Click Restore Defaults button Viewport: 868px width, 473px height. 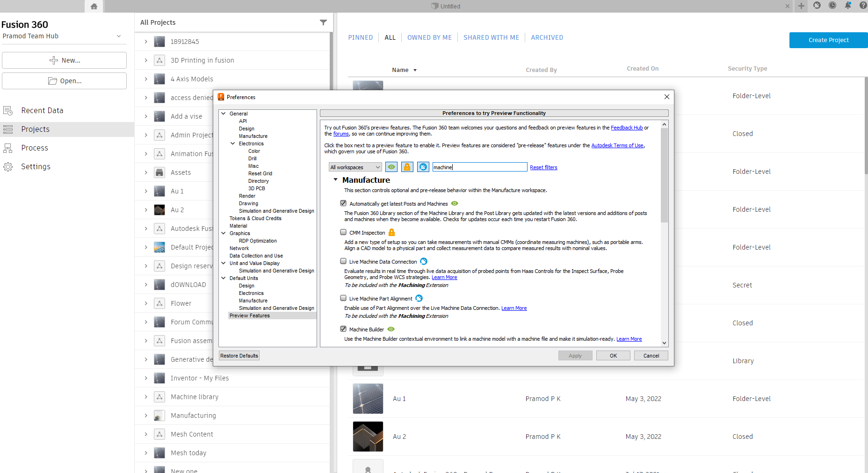tap(239, 356)
